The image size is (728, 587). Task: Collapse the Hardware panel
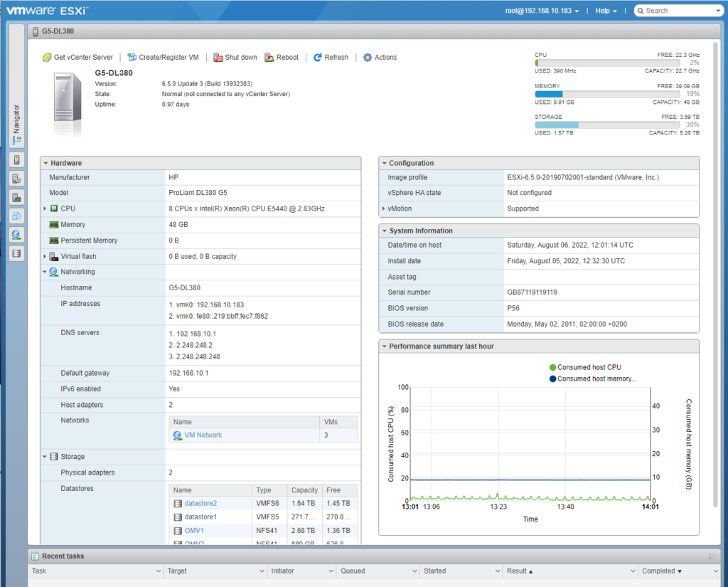[x=45, y=163]
